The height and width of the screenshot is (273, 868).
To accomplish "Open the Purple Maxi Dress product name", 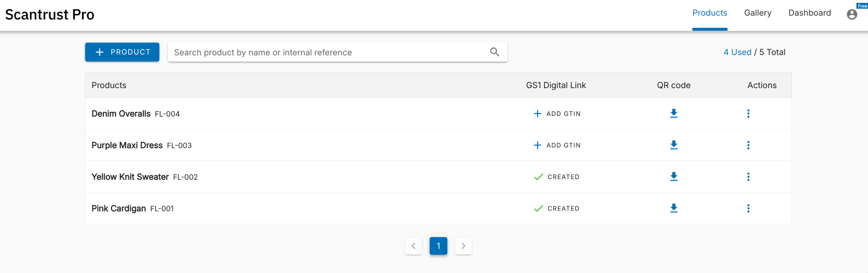I will 127,145.
